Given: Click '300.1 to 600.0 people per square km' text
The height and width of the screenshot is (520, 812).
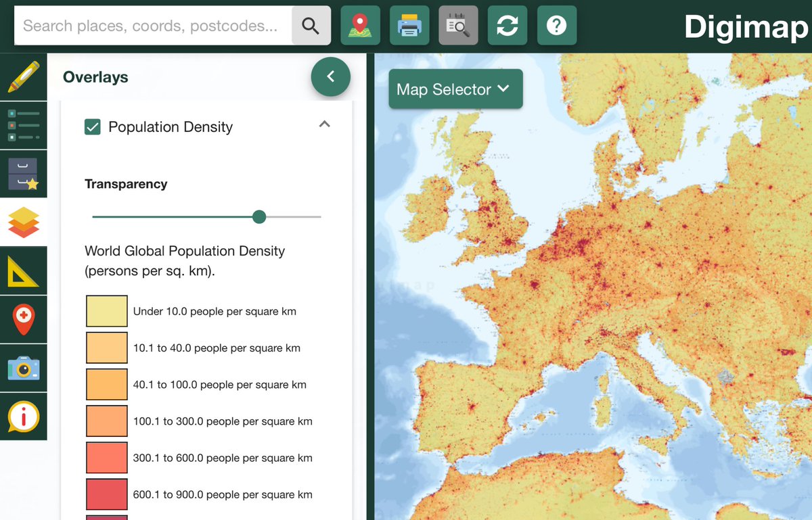Looking at the screenshot, I should (223, 458).
